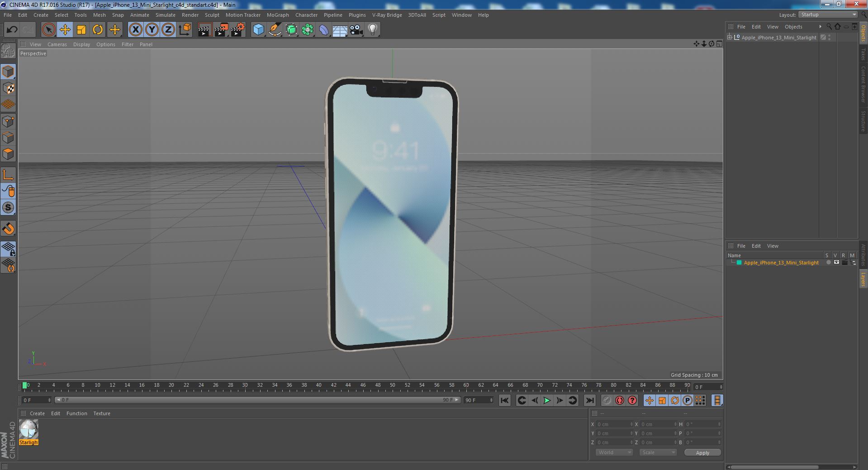Open viewport Display menu

click(81, 44)
